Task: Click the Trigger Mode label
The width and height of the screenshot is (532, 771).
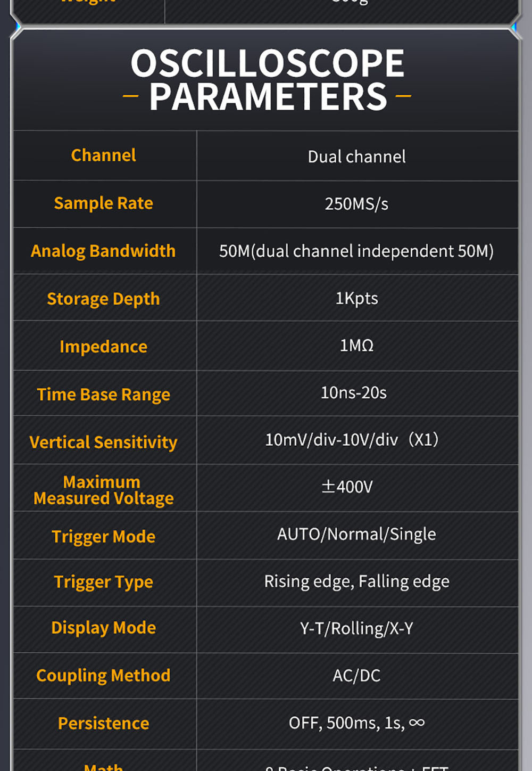Action: pyautogui.click(x=104, y=537)
